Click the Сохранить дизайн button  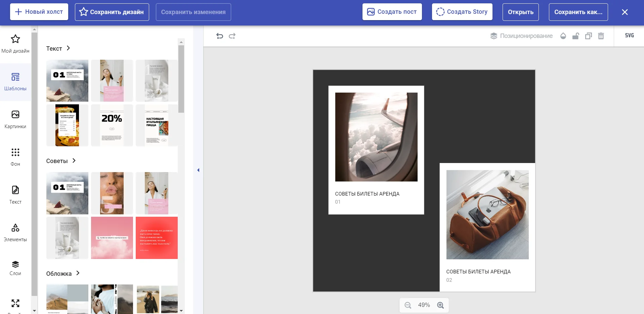click(x=112, y=12)
